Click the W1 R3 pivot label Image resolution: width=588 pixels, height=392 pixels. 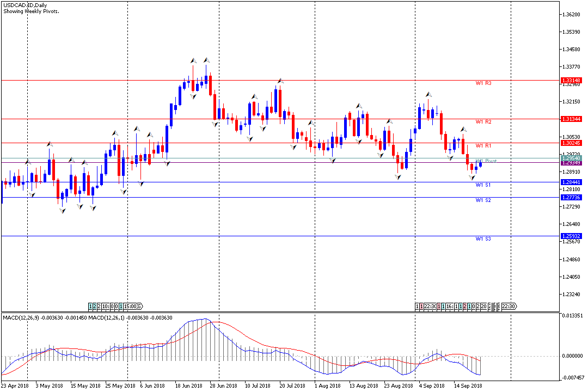click(x=483, y=83)
